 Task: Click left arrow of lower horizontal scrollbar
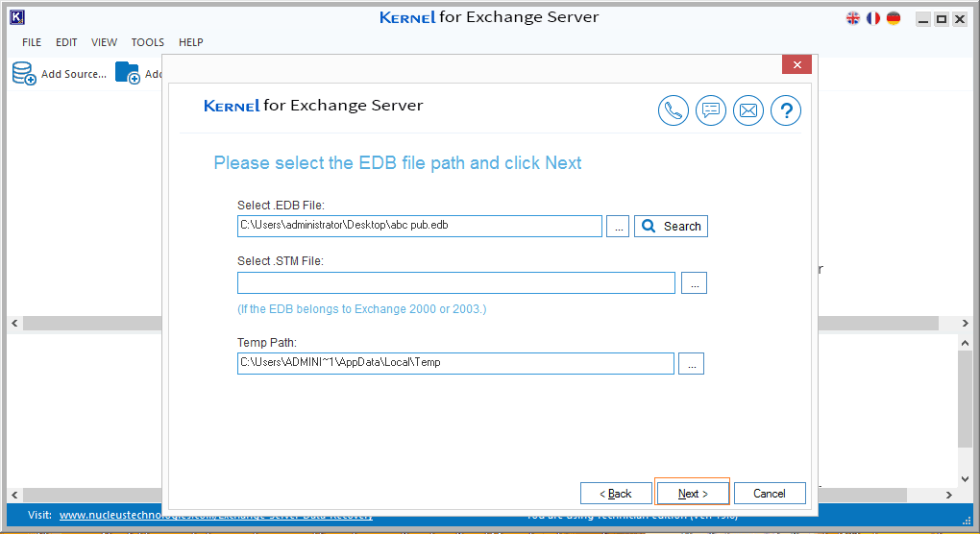[x=14, y=495]
